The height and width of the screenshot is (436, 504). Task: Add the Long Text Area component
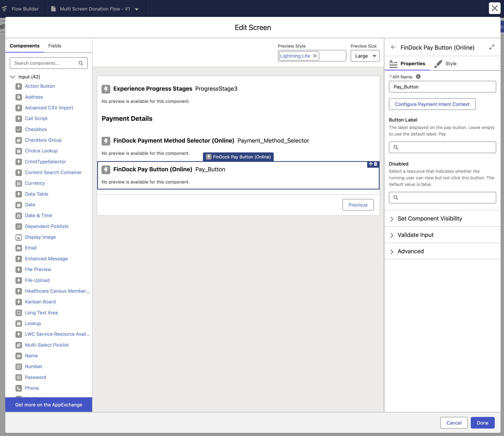[x=41, y=313]
